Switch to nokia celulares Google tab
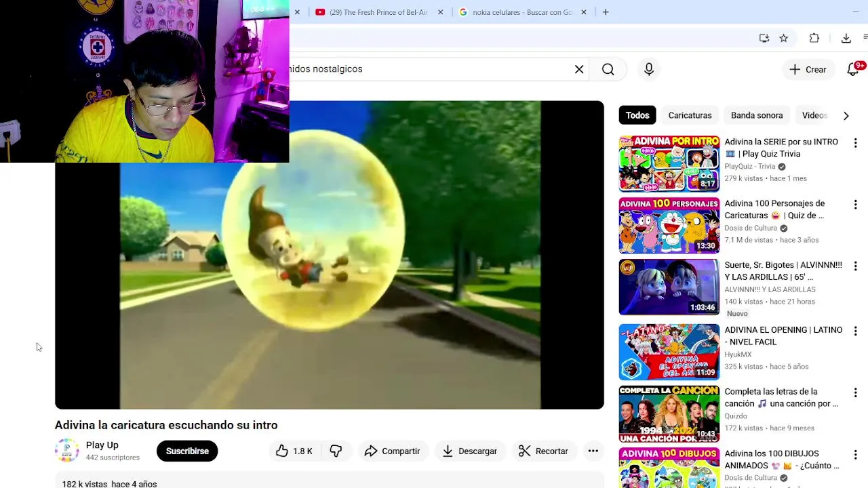868x488 pixels. pos(521,12)
